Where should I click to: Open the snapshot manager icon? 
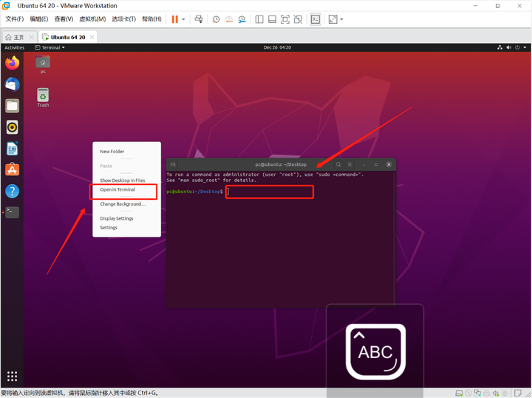coord(242,19)
